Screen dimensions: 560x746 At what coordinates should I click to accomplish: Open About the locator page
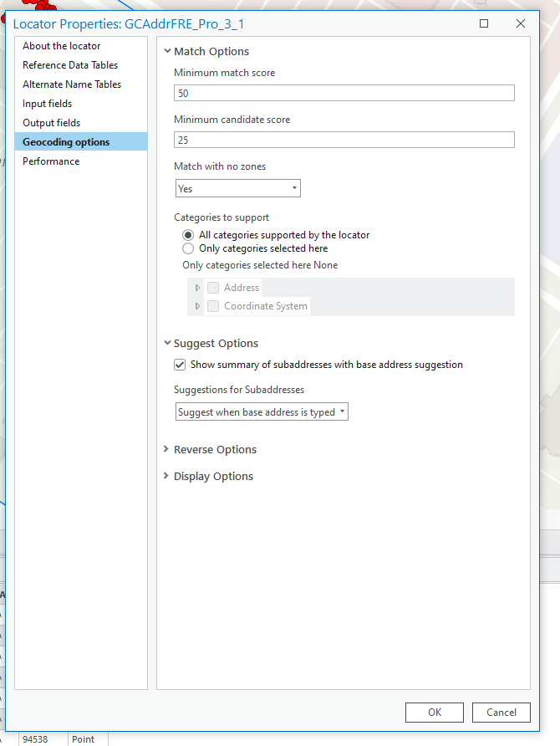coord(81,46)
